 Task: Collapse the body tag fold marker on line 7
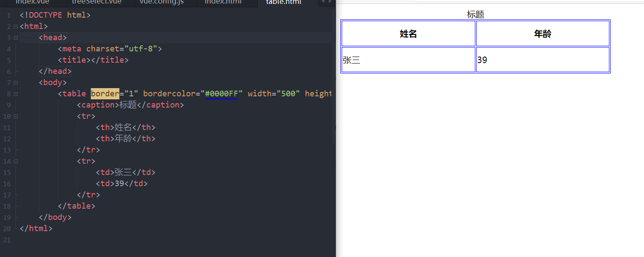(16, 82)
